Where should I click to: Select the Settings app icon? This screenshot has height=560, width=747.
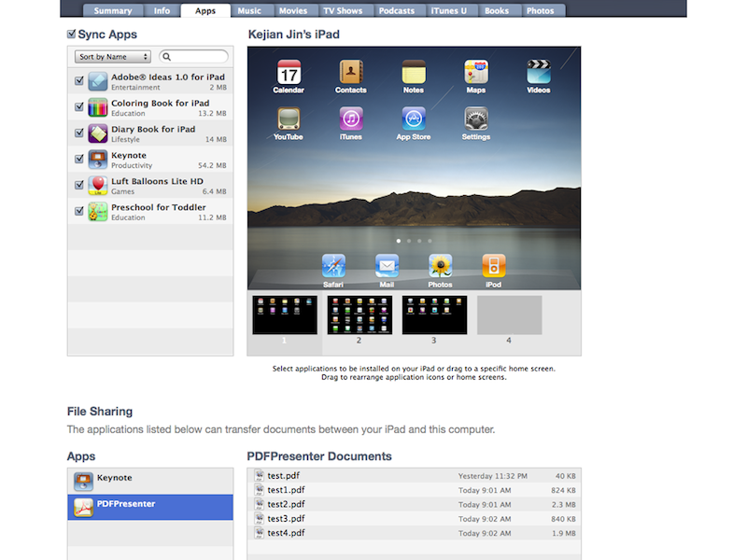(476, 119)
